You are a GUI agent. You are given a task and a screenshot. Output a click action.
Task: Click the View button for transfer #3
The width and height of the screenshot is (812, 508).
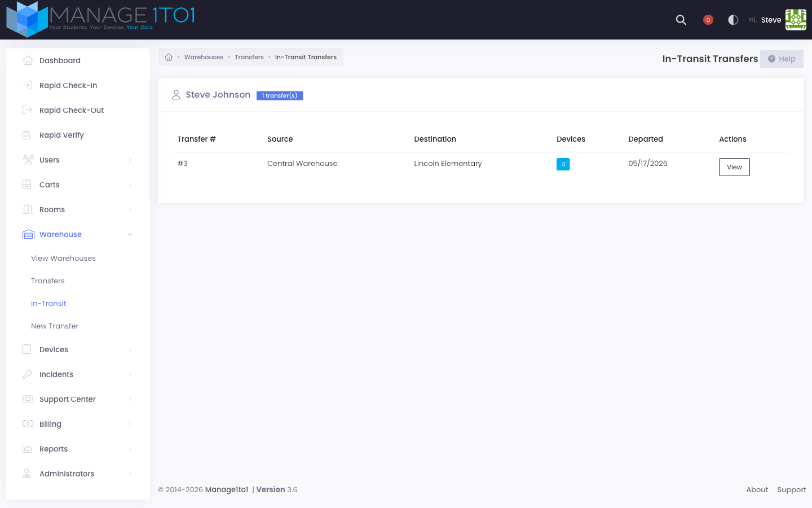pos(734,167)
